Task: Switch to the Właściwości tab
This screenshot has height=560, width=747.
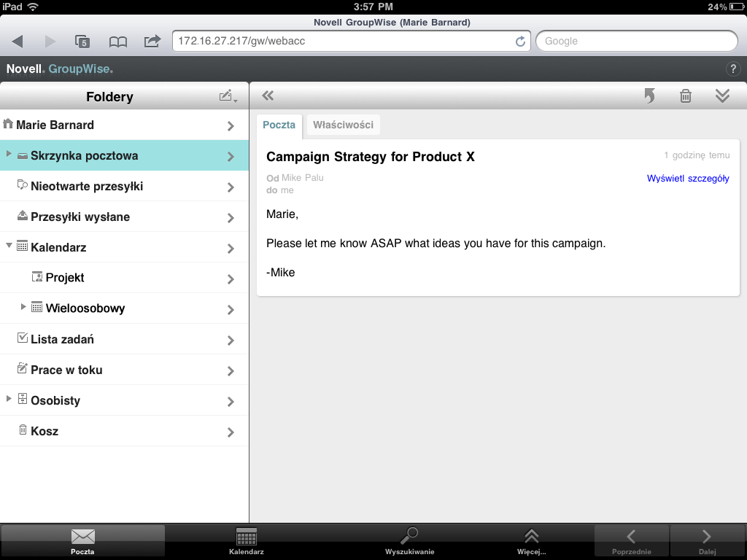Action: click(x=343, y=125)
